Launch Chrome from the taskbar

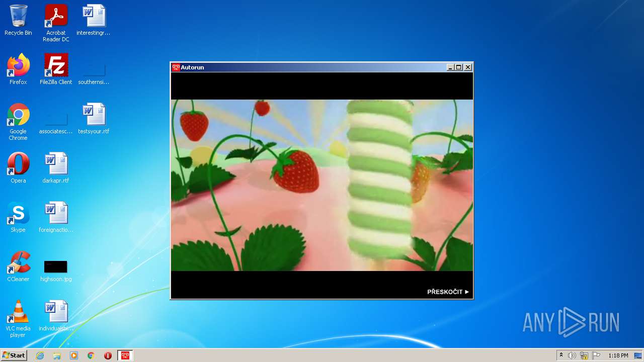[x=91, y=355]
